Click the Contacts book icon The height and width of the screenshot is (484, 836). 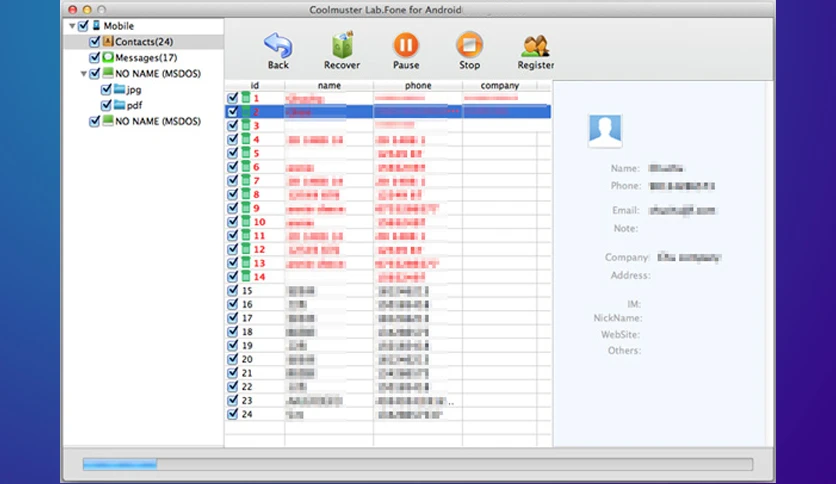point(108,41)
